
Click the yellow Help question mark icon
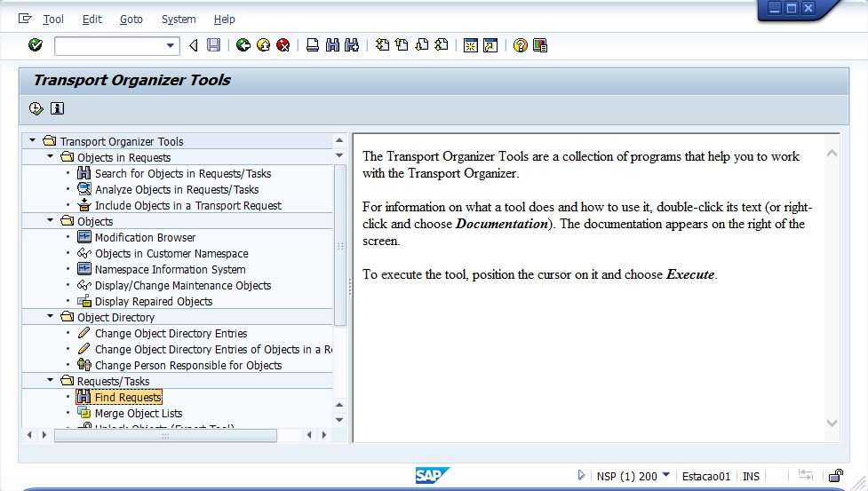521,45
